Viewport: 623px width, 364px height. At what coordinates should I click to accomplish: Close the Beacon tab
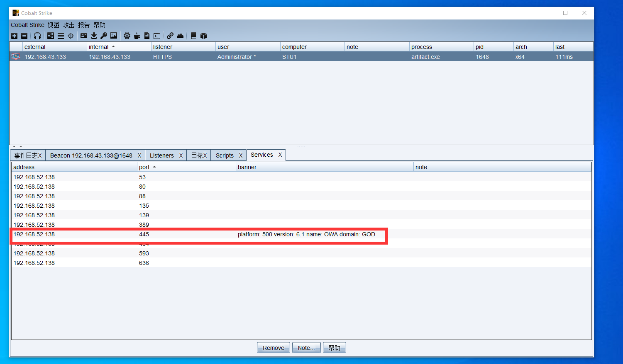click(x=139, y=155)
